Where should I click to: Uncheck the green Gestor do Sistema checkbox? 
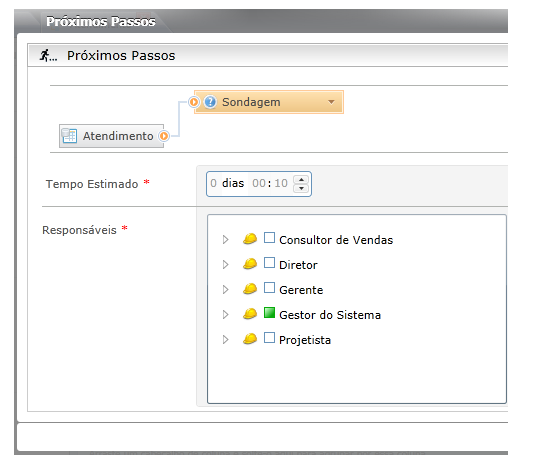tap(270, 313)
